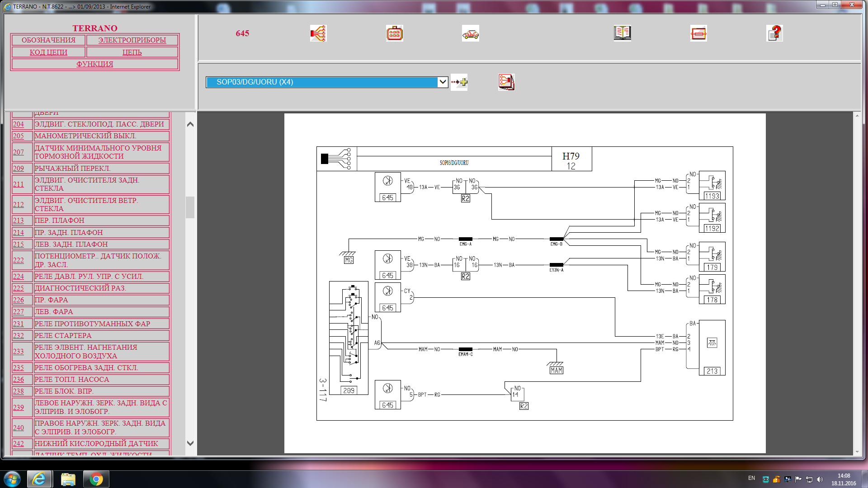Open component 213 front dome light link
868x488 pixels.
19,221
